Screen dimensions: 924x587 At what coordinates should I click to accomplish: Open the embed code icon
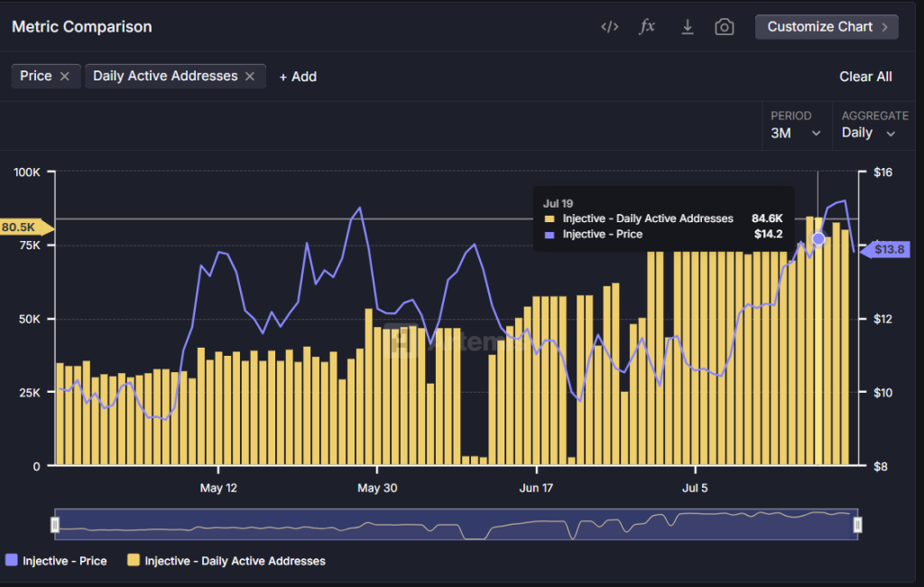pyautogui.click(x=610, y=27)
